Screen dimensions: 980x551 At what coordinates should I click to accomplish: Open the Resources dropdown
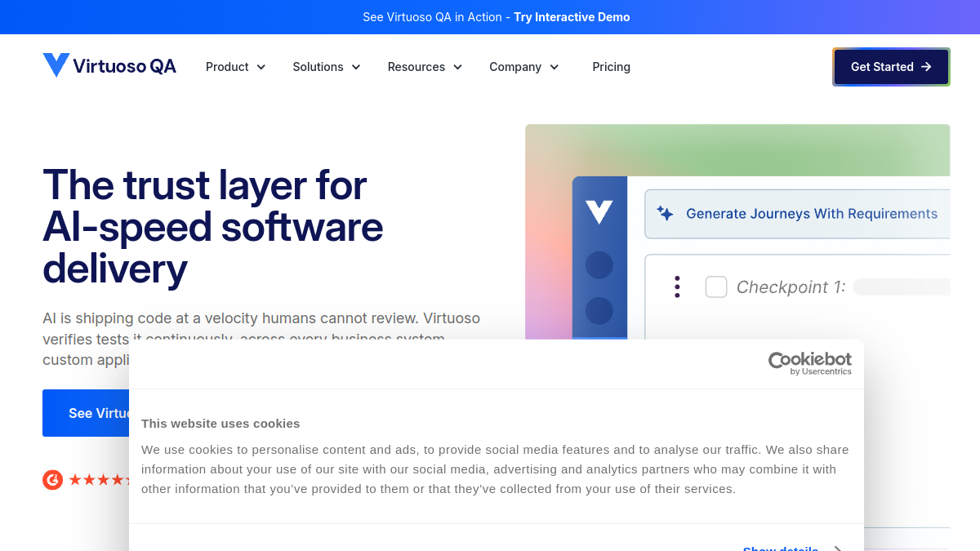click(425, 67)
